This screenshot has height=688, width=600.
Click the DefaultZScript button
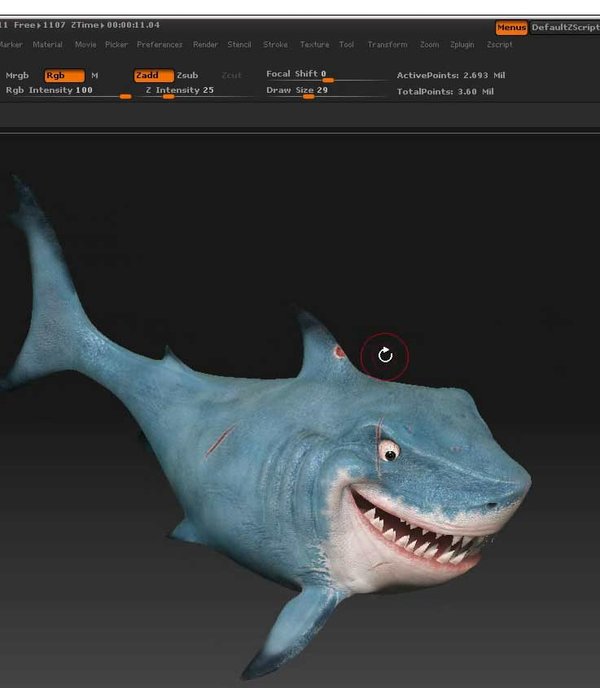click(x=565, y=27)
